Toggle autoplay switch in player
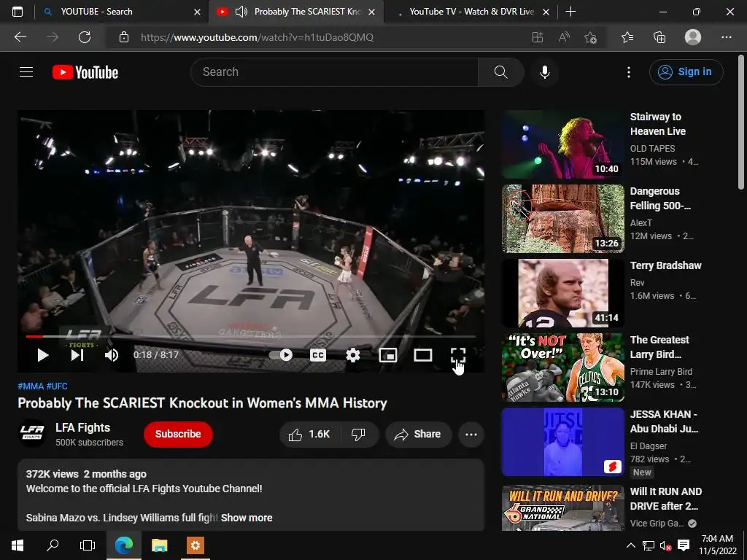Viewport: 747px width, 560px height. click(x=281, y=355)
